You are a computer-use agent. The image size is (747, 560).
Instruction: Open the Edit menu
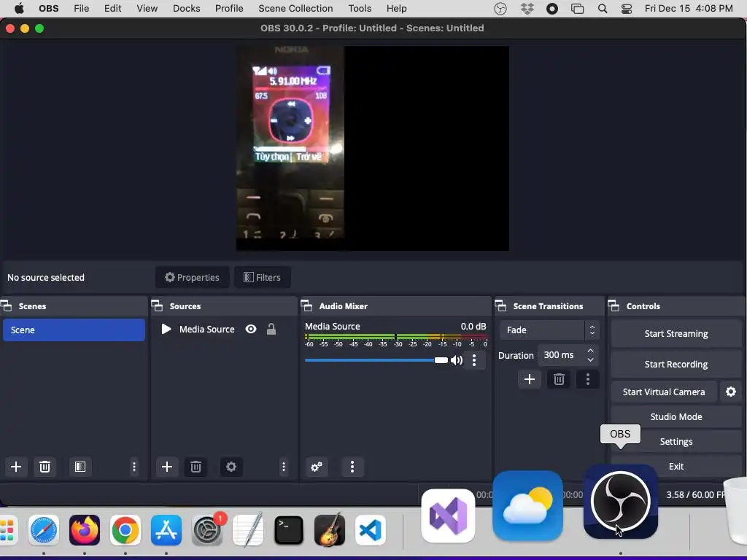112,9
